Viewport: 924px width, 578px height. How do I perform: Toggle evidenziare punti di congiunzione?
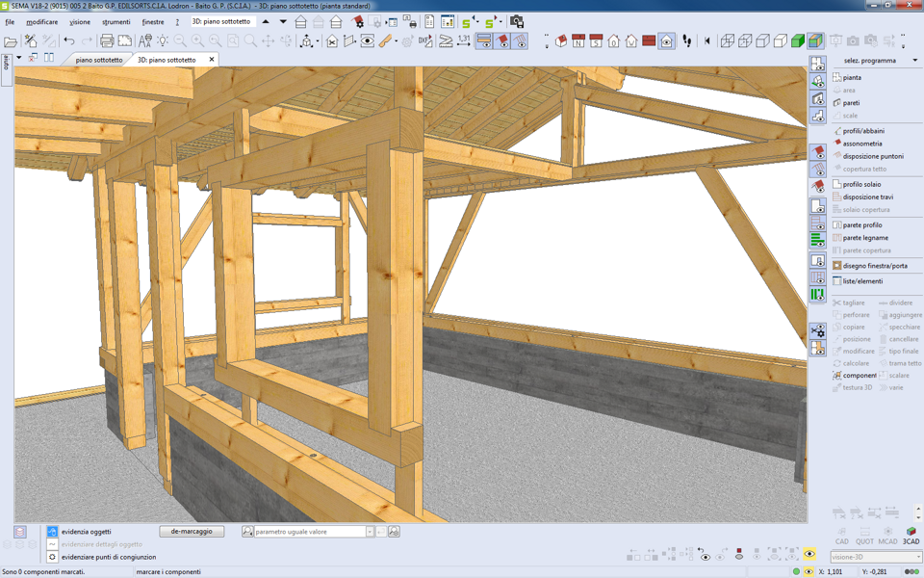pyautogui.click(x=53, y=557)
